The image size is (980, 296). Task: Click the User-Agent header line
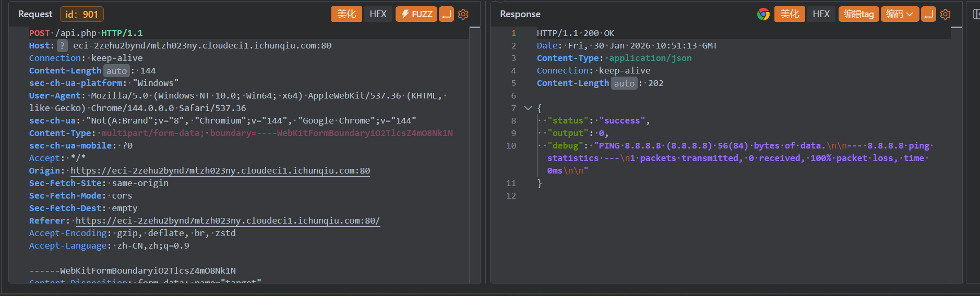coord(238,102)
